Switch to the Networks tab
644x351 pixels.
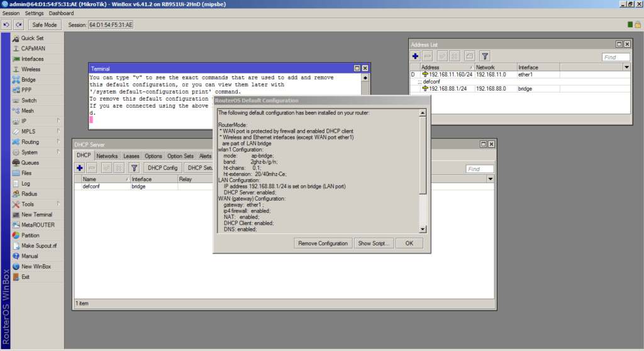pos(107,156)
